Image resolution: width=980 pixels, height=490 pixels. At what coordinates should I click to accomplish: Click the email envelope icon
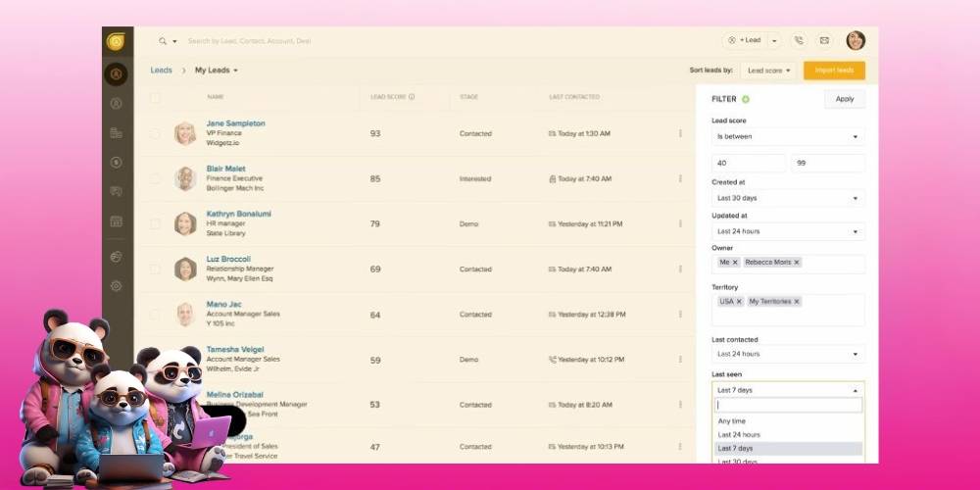pos(824,40)
